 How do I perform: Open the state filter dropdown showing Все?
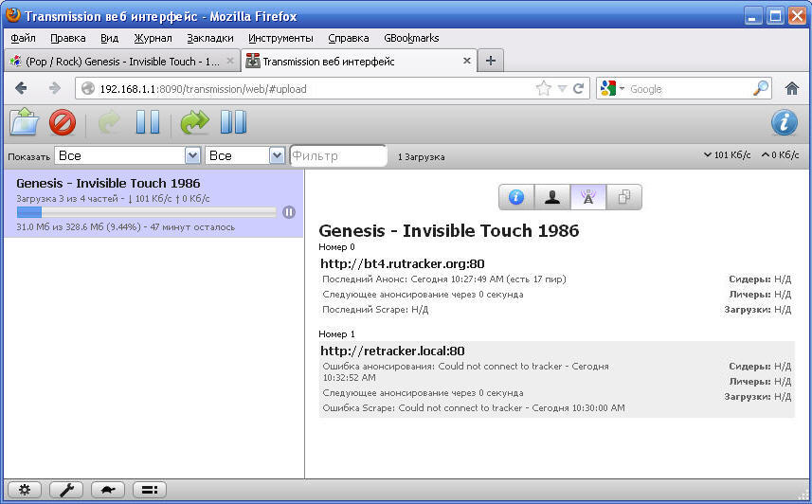pyautogui.click(x=127, y=155)
